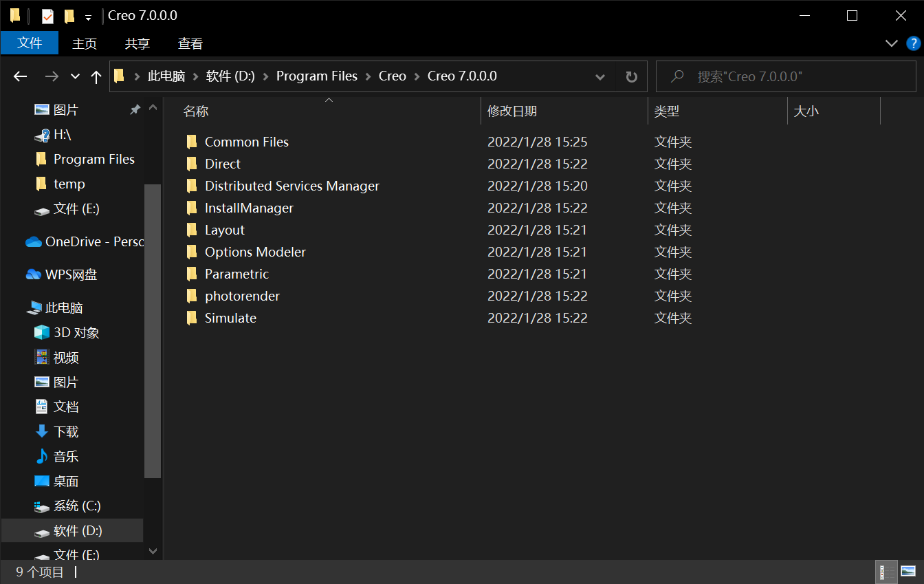This screenshot has height=584, width=924.
Task: Expand chevron after 此电脑 breadcrumb
Action: coord(196,76)
